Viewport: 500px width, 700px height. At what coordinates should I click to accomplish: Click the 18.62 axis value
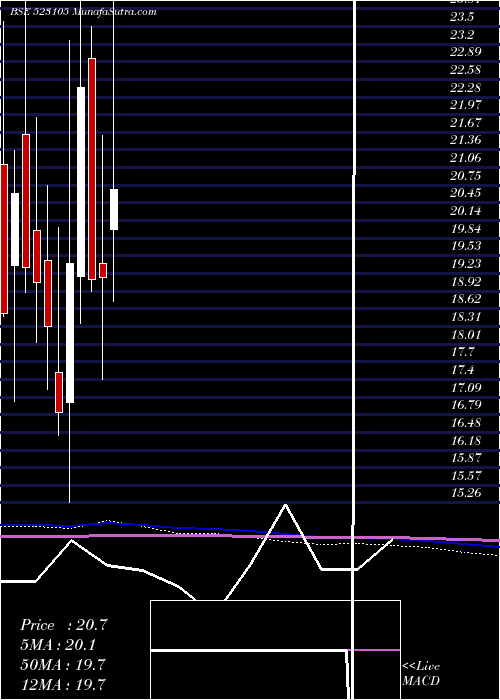pyautogui.click(x=466, y=299)
